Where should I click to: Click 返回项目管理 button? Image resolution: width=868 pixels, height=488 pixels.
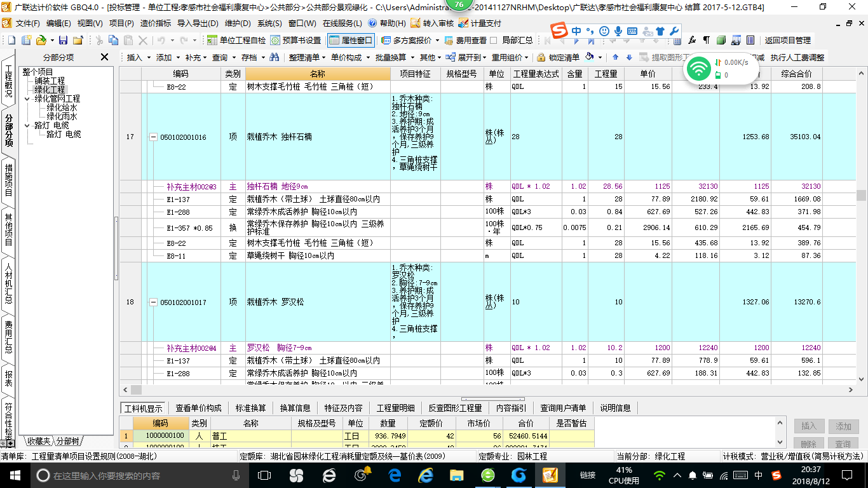point(788,40)
